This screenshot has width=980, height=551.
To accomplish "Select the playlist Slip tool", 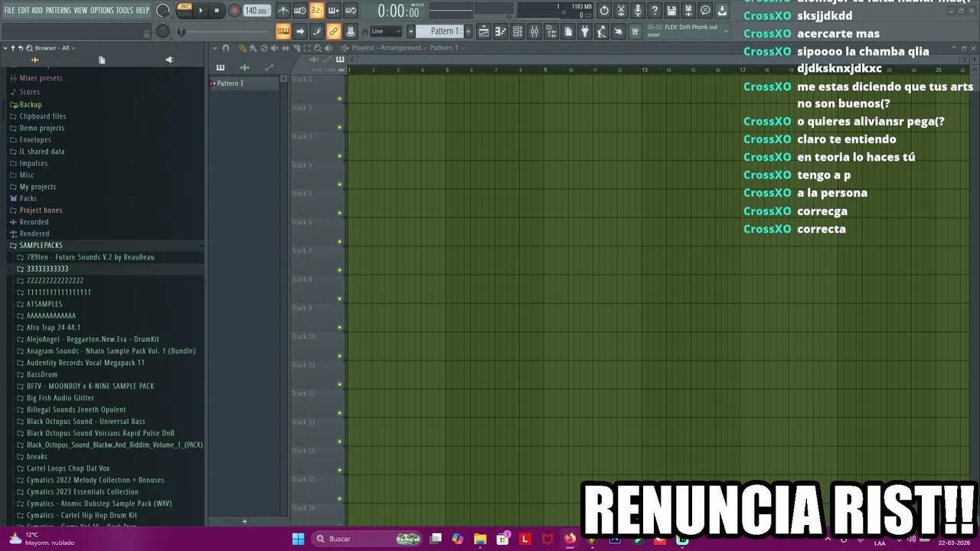I will (x=286, y=48).
